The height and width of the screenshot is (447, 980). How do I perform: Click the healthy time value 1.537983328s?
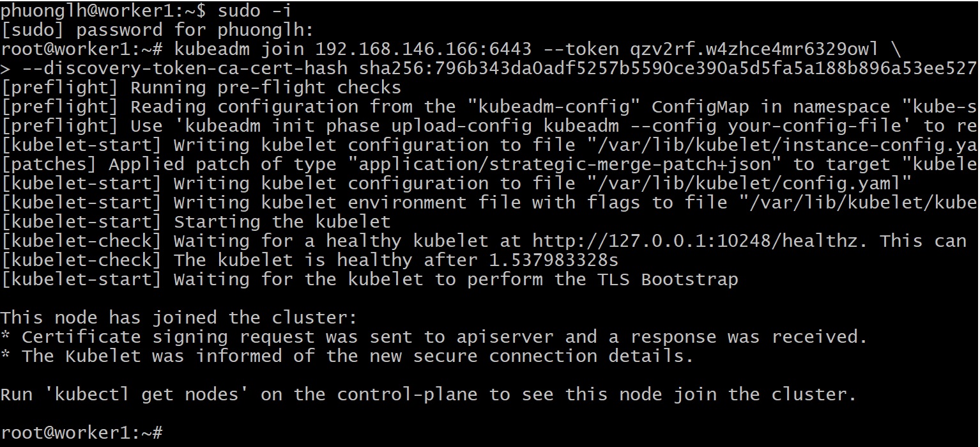tap(554, 260)
